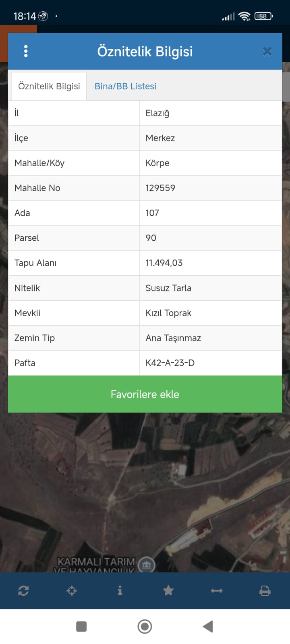This screenshot has height=644, width=290.
Task: Tap the horizontal measure arrow icon
Action: pyautogui.click(x=217, y=590)
